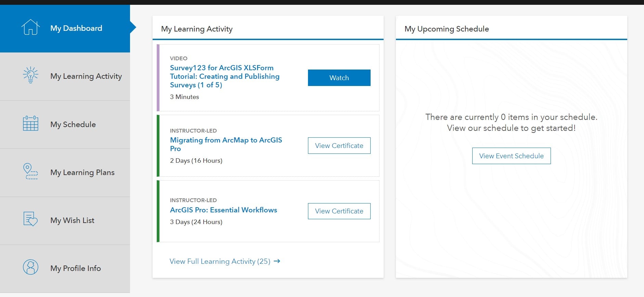
Task: Click the '3 Minutes' duration text
Action: pos(184,97)
